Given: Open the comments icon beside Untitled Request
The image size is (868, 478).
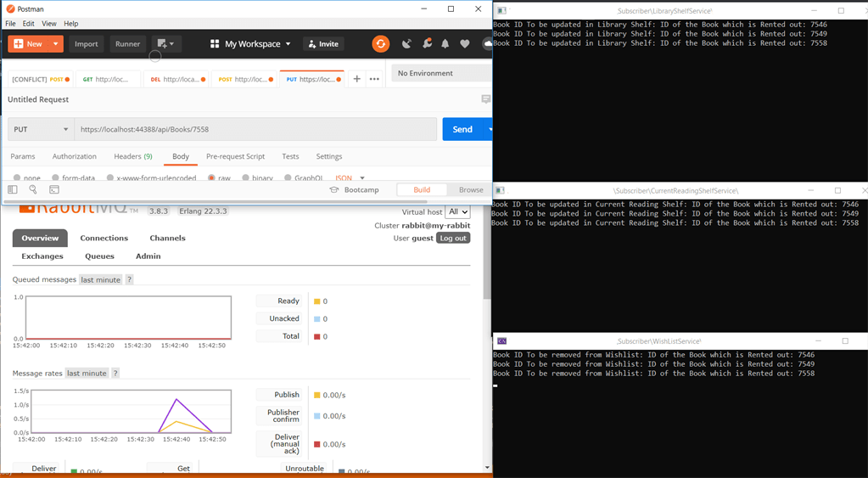Looking at the screenshot, I should pyautogui.click(x=486, y=99).
